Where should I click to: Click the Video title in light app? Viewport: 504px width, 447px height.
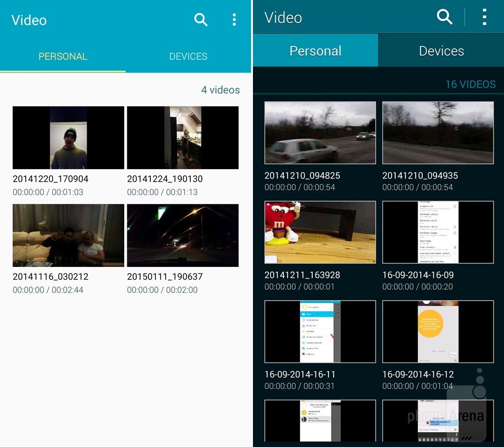[29, 20]
